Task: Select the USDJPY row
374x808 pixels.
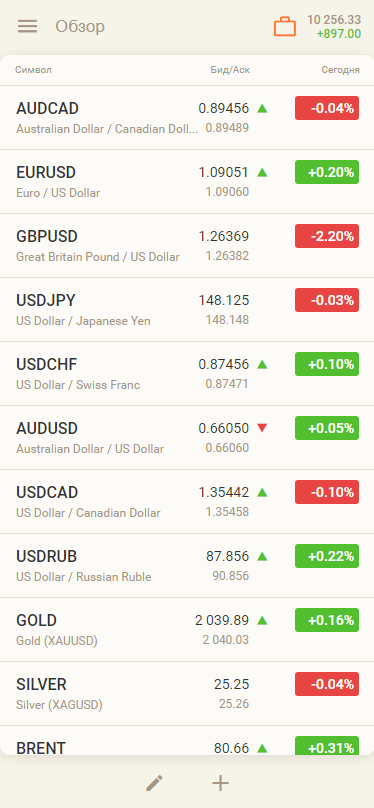Action: coord(187,310)
